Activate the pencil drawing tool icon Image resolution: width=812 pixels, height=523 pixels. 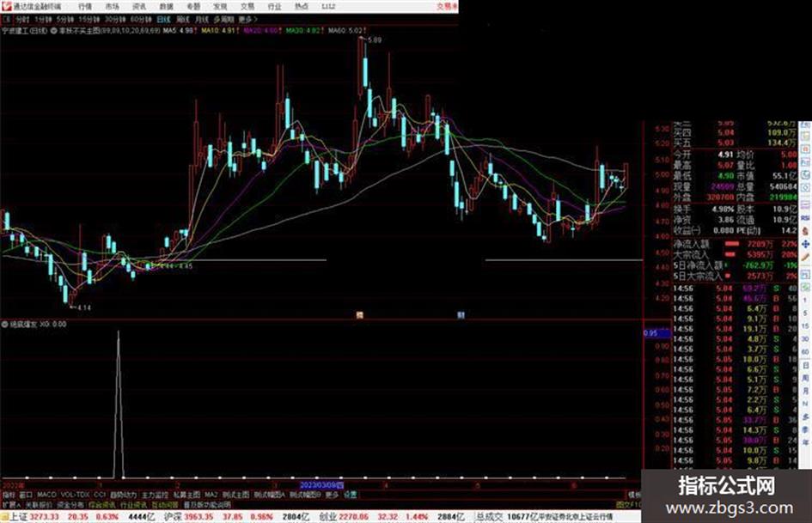[806, 257]
